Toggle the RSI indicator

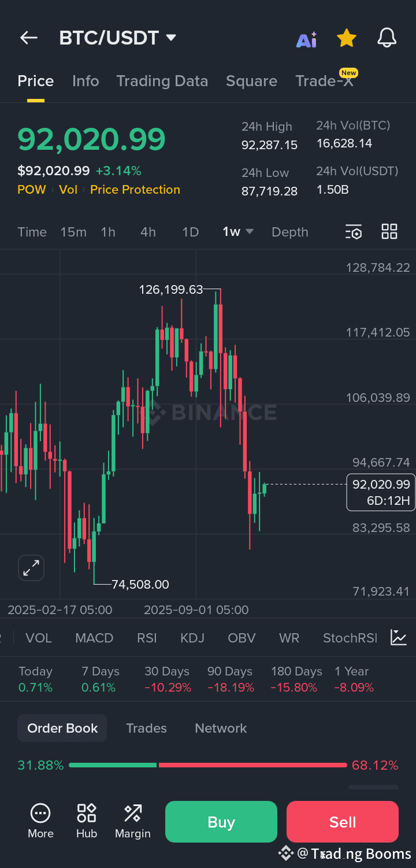pos(147,638)
